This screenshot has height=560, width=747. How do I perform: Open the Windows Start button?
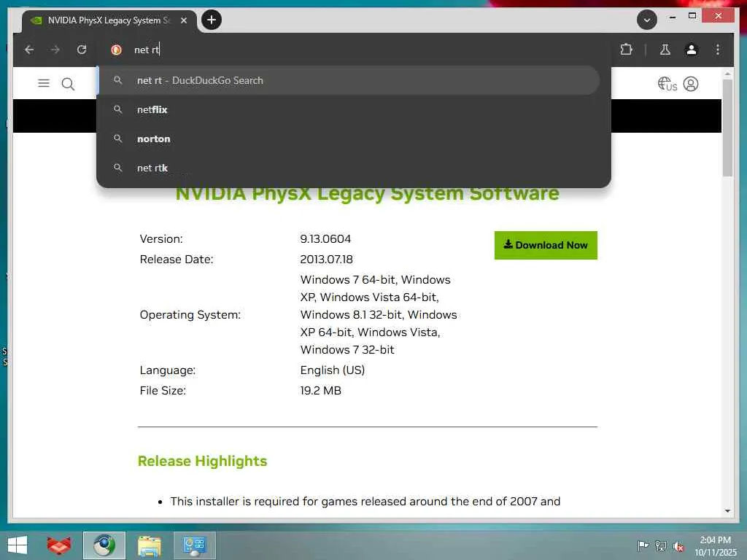18,545
